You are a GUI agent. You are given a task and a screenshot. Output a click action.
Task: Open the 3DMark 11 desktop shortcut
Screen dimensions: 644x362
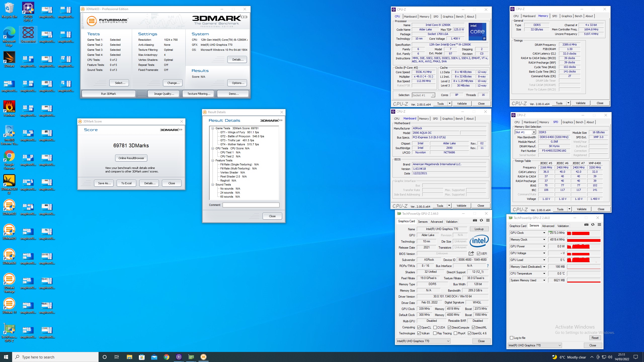(9, 306)
